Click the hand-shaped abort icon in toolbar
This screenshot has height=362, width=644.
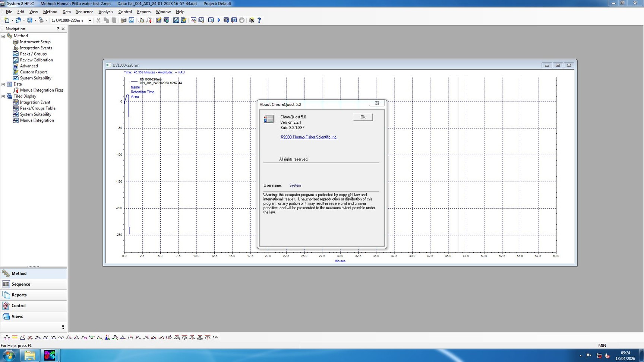point(241,20)
